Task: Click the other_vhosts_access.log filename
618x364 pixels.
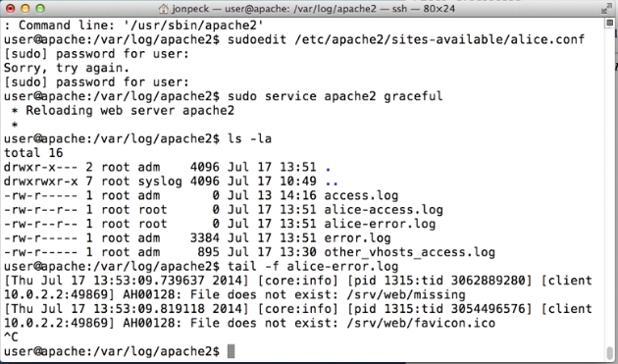Action: [409, 252]
